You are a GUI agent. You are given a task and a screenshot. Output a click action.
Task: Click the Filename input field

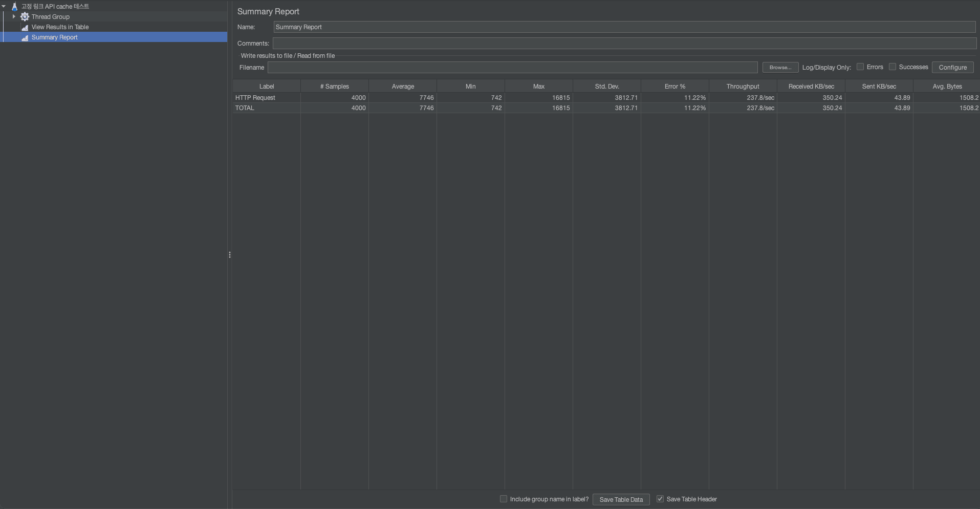[x=512, y=67]
